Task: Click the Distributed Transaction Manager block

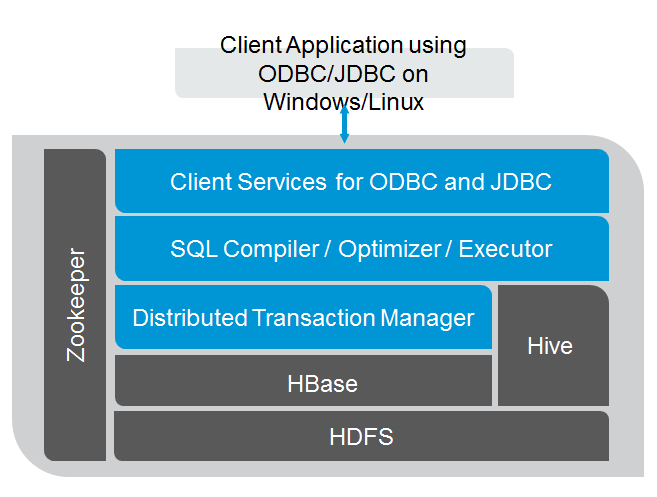Action: pyautogui.click(x=303, y=318)
